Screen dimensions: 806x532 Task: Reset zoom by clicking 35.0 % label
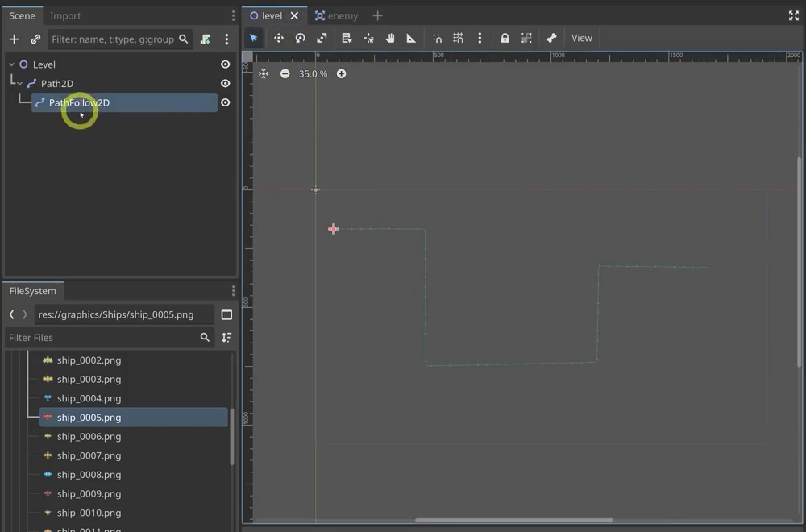coord(313,74)
